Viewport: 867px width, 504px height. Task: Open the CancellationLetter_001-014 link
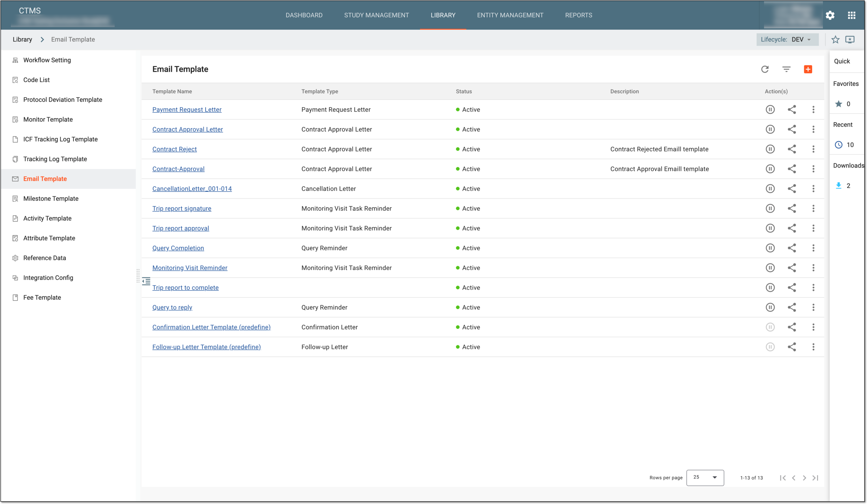[x=192, y=189]
